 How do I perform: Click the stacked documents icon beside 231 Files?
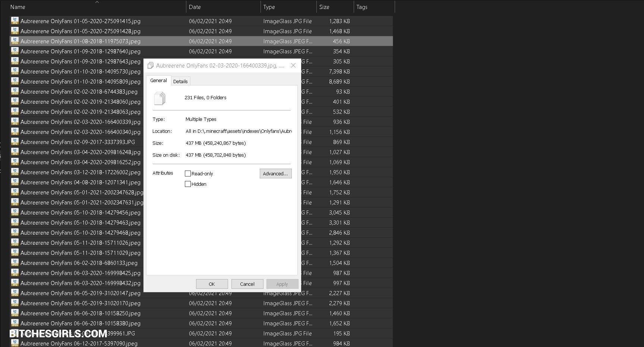point(160,98)
